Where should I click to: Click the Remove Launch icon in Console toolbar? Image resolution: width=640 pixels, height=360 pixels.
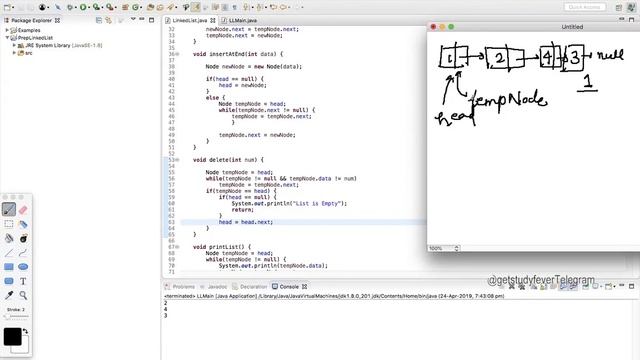(x=511, y=287)
